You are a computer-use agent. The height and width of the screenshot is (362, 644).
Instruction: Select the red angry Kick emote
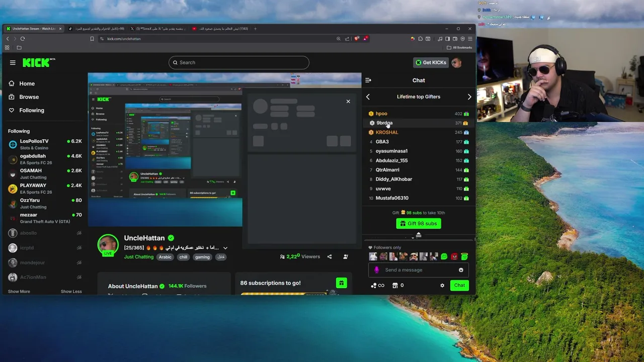click(454, 256)
